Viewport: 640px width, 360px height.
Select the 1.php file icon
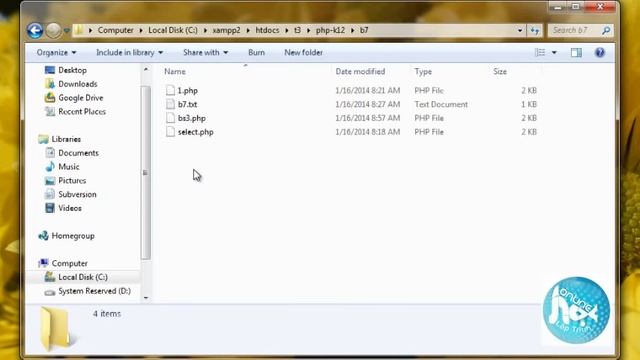tap(170, 90)
